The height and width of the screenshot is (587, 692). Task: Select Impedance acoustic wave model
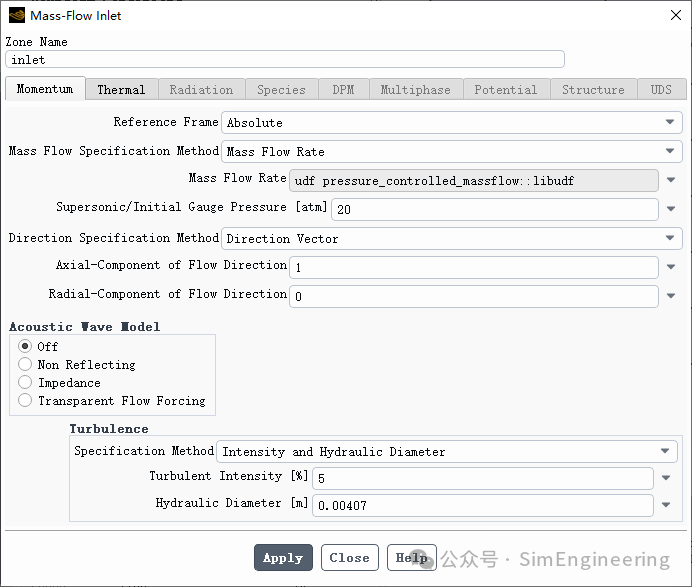tap(25, 383)
